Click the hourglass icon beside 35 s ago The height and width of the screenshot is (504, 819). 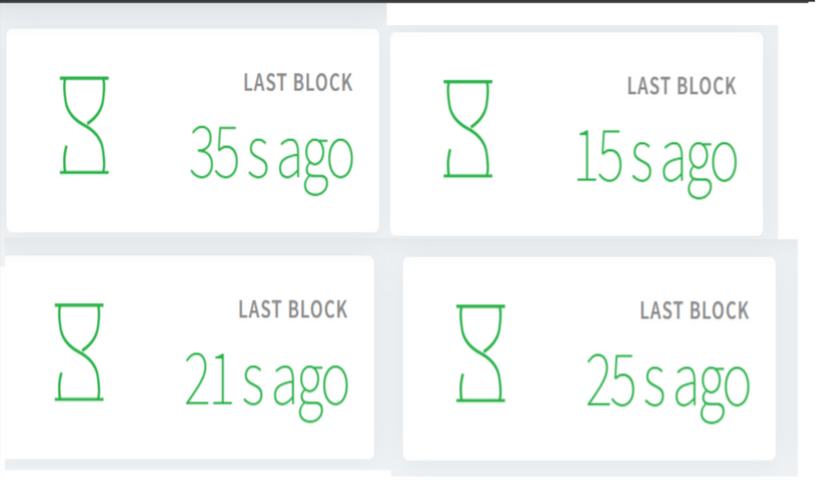pos(85,126)
